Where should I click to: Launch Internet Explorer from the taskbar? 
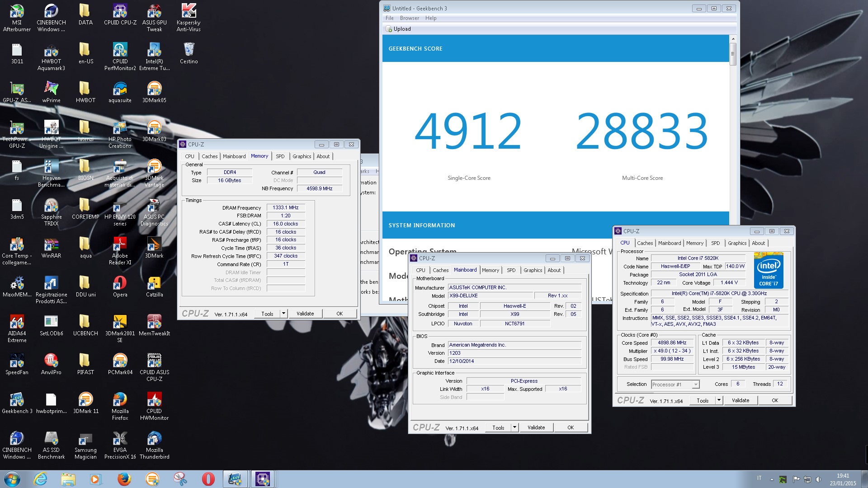pyautogui.click(x=41, y=479)
